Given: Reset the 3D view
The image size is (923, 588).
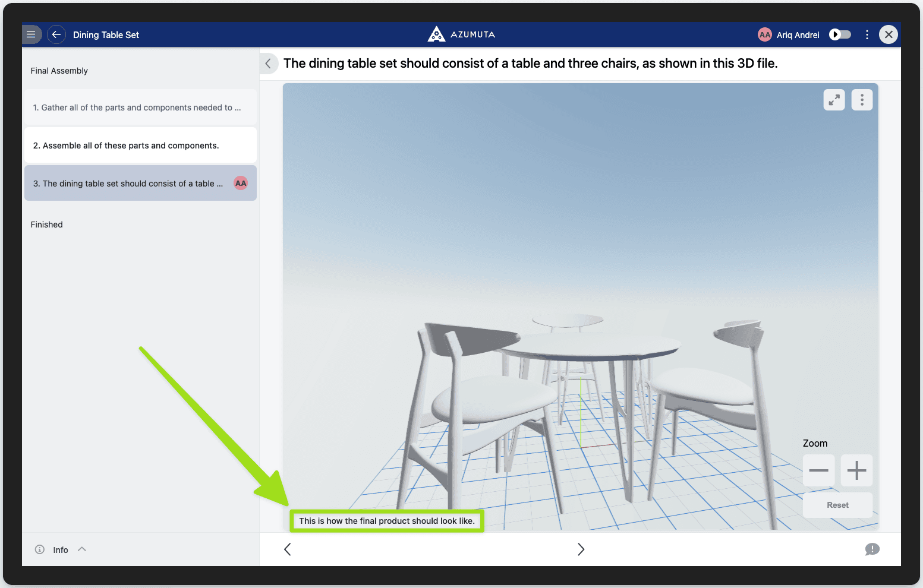Looking at the screenshot, I should click(x=837, y=505).
